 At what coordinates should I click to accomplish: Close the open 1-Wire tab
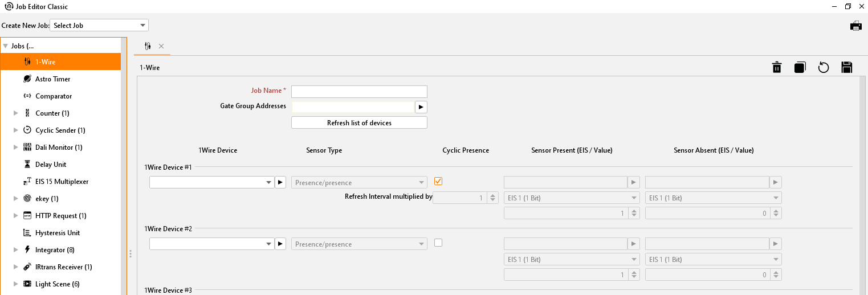pos(161,46)
